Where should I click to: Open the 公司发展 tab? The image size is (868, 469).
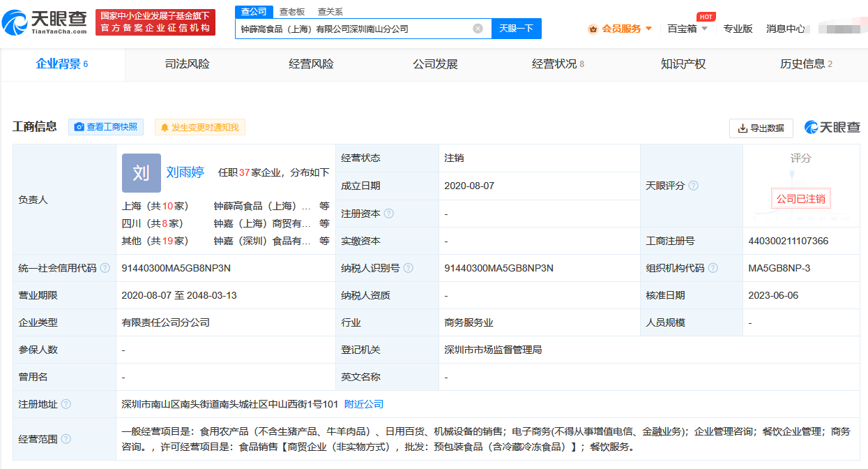pos(435,64)
